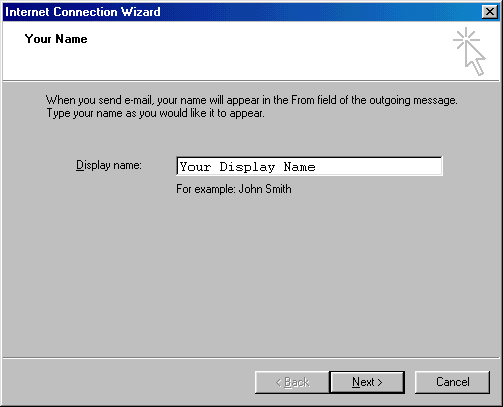This screenshot has height=407, width=503.
Task: Cancel the Internet Connection Wizard
Action: (x=452, y=382)
